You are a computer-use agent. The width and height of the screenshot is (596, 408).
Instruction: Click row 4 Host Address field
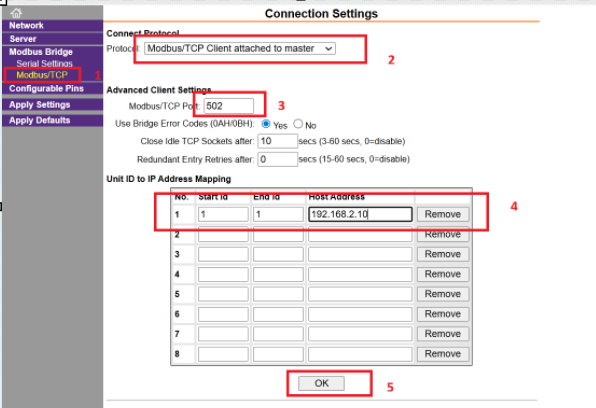pos(360,274)
